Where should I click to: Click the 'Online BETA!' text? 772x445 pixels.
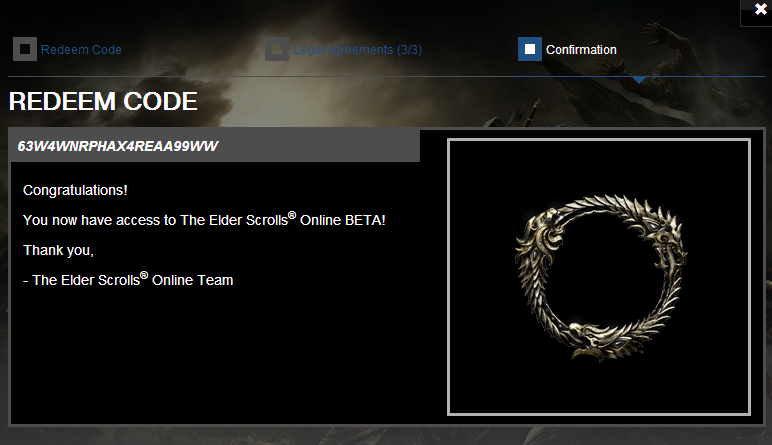point(343,220)
